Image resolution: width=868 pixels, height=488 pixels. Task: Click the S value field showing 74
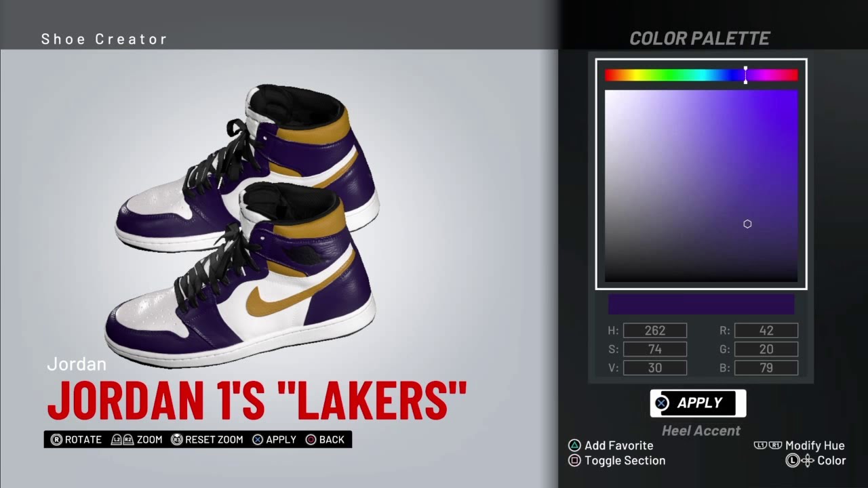click(x=655, y=350)
